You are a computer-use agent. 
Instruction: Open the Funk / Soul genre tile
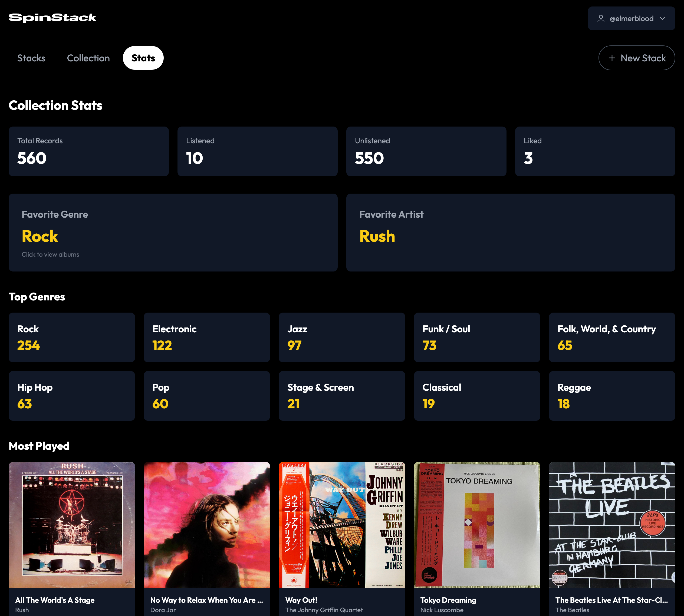(x=476, y=337)
